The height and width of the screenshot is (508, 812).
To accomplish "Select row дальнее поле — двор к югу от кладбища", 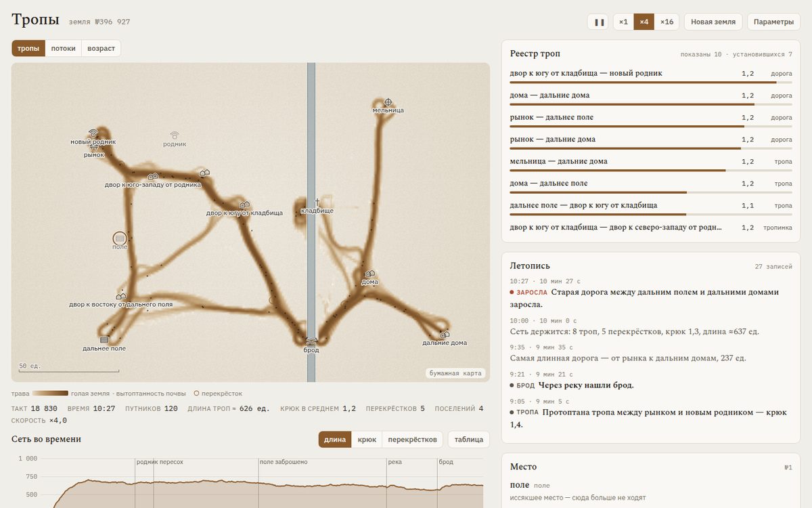I will click(x=650, y=207).
